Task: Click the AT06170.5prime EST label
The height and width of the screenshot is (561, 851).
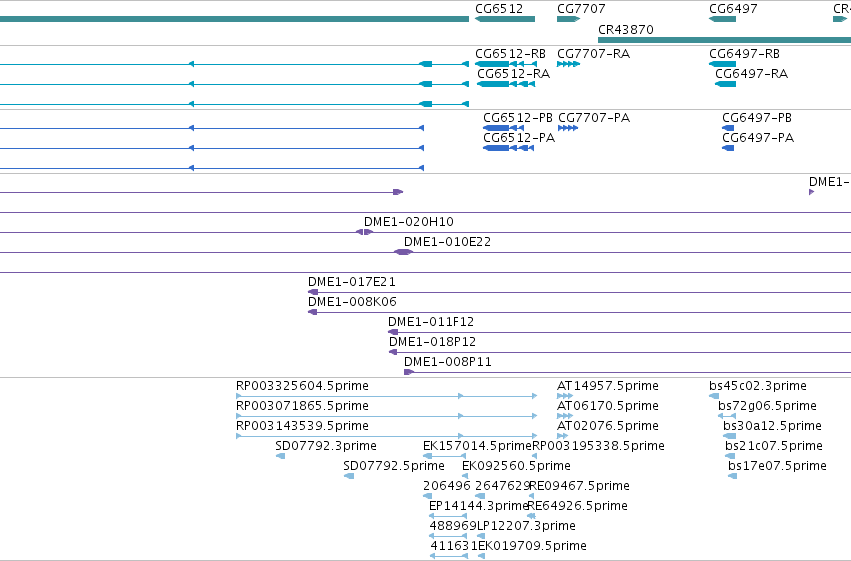Action: click(x=608, y=406)
